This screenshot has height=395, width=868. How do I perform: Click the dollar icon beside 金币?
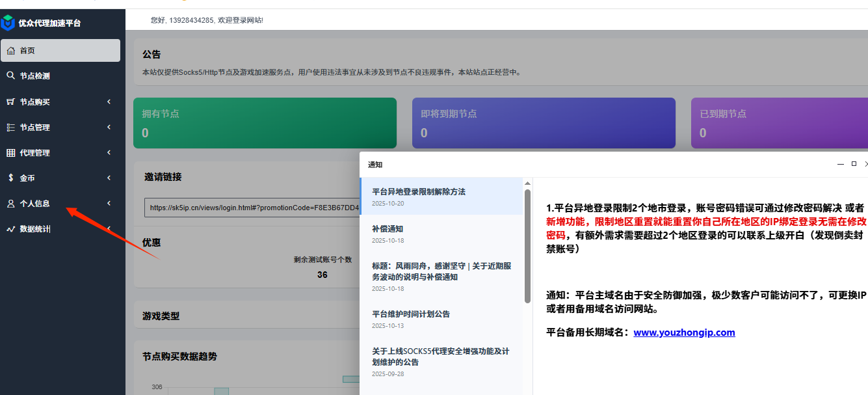click(x=10, y=178)
